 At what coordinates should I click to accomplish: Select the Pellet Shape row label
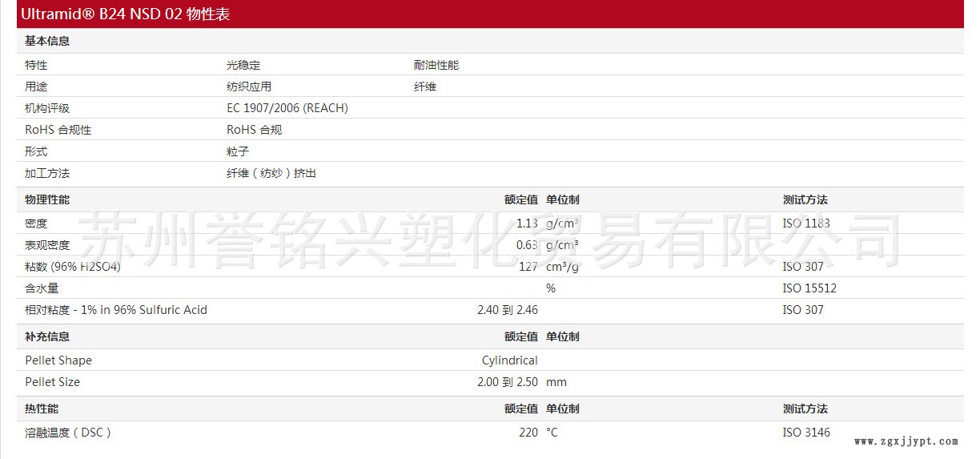(x=58, y=360)
